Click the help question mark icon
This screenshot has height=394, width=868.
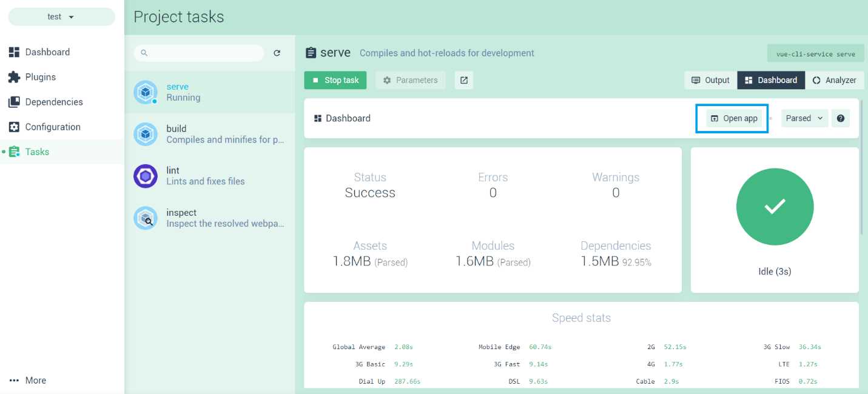point(840,118)
